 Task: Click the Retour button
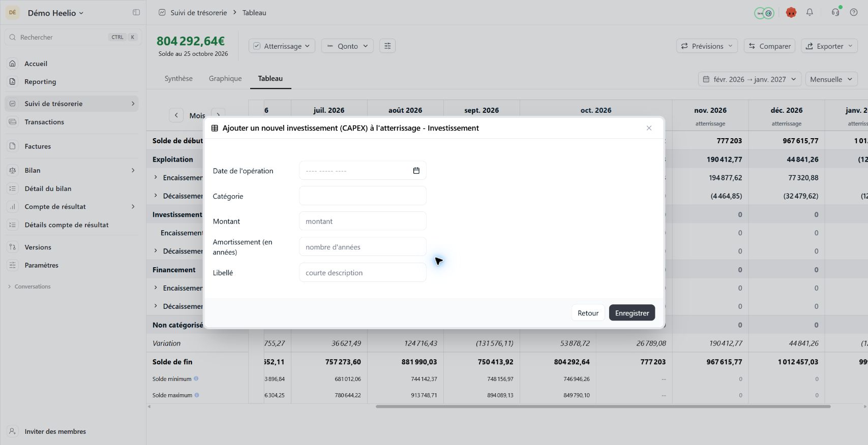coord(588,313)
